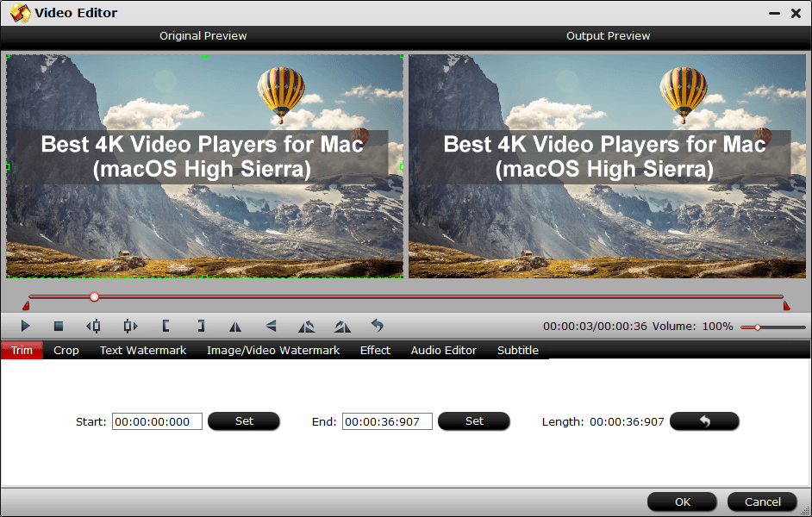
Task: Set the end time with Set button
Action: point(474,421)
